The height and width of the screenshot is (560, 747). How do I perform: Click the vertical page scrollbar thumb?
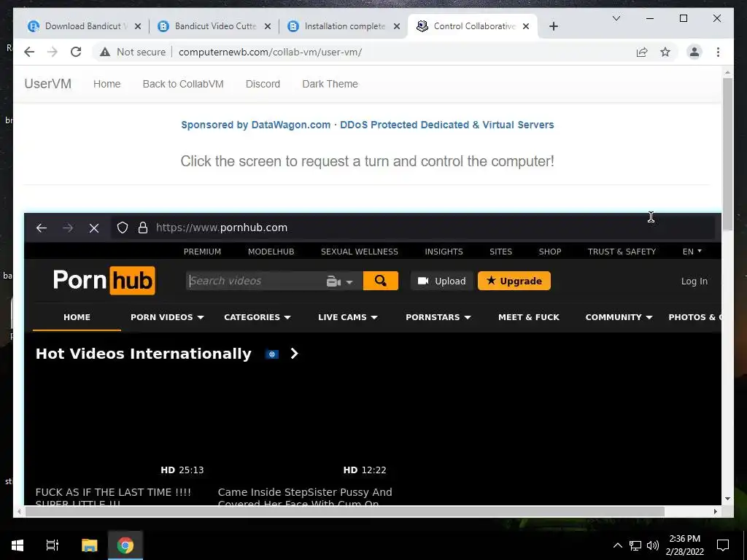(x=727, y=155)
